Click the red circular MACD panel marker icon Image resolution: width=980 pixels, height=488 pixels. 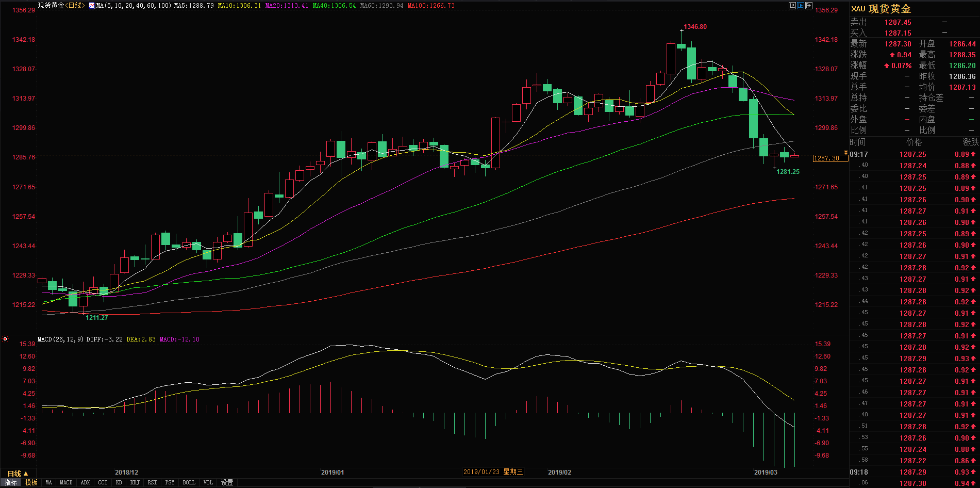tap(5, 339)
